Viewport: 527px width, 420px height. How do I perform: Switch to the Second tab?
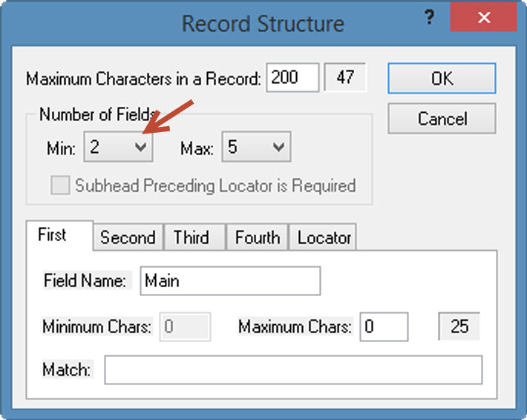pyautogui.click(x=128, y=237)
